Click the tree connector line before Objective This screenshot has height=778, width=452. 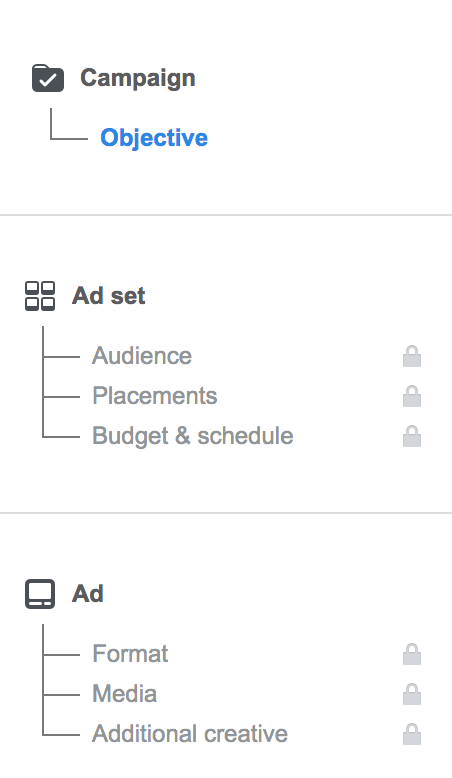click(x=68, y=125)
